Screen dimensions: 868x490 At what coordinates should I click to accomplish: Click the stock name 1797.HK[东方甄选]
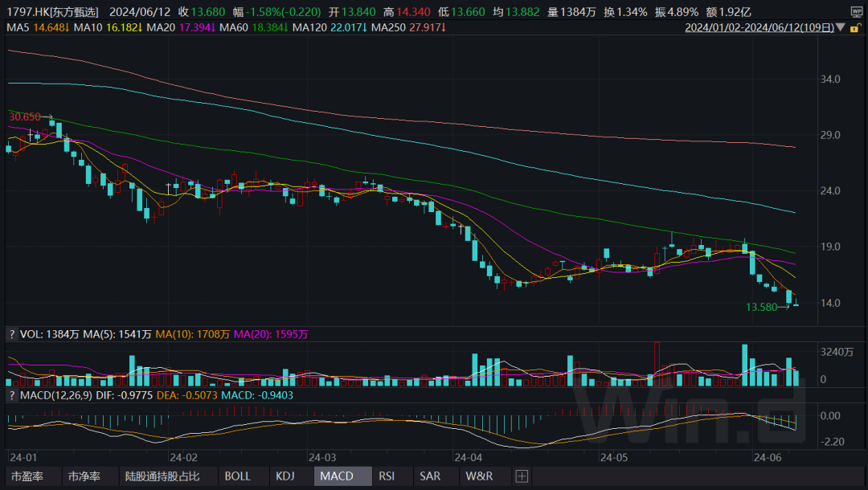(52, 12)
